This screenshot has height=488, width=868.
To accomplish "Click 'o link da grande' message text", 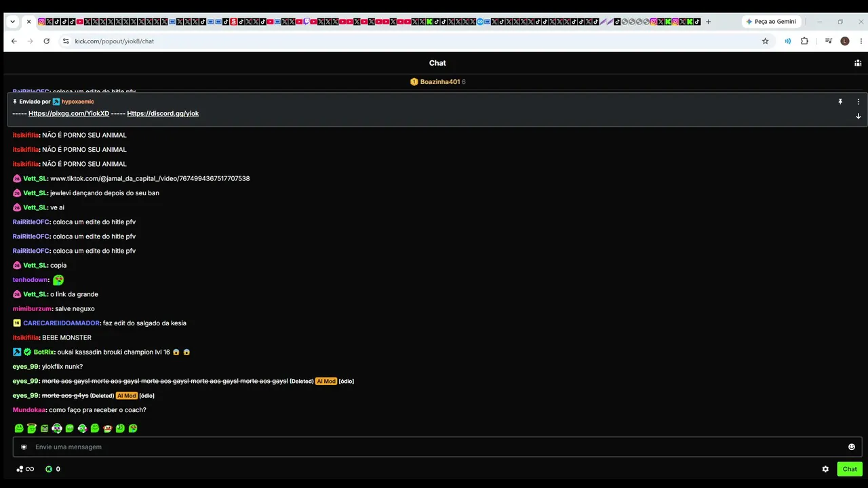I will (74, 294).
